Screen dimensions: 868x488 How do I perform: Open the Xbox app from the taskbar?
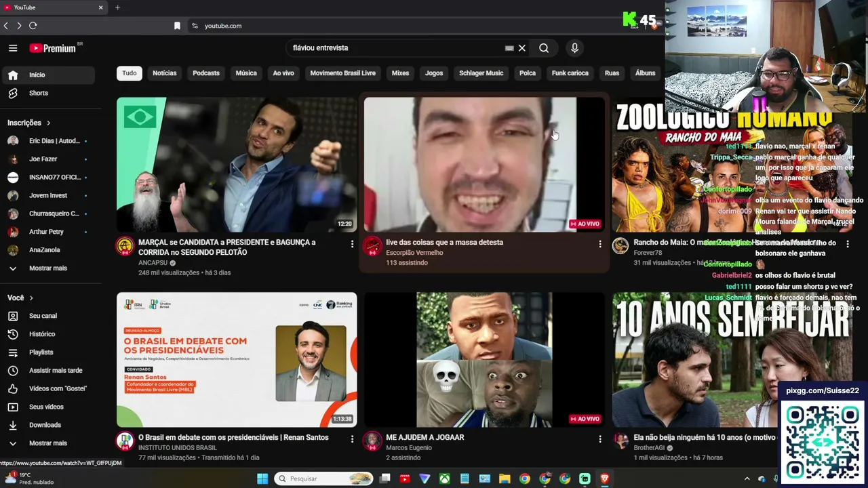[444, 479]
